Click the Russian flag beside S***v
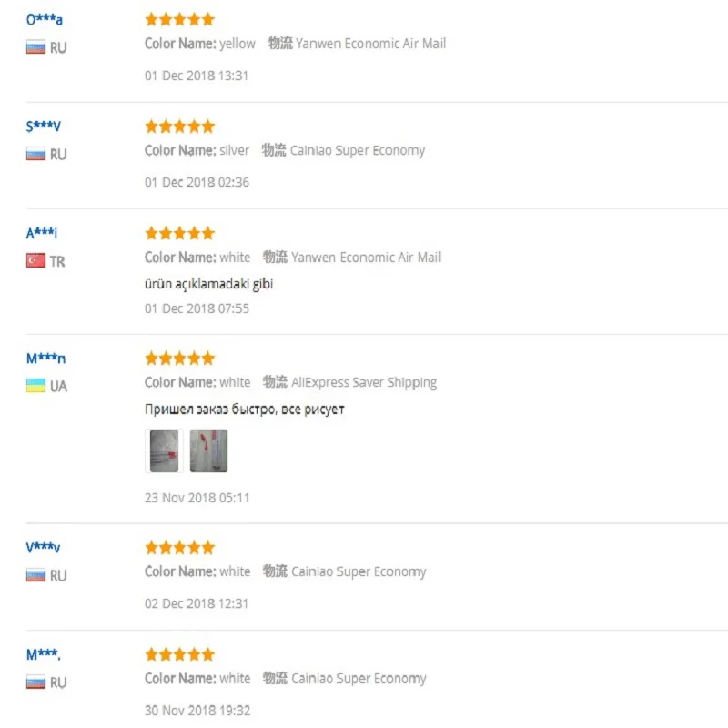The width and height of the screenshot is (728, 728). (35, 154)
